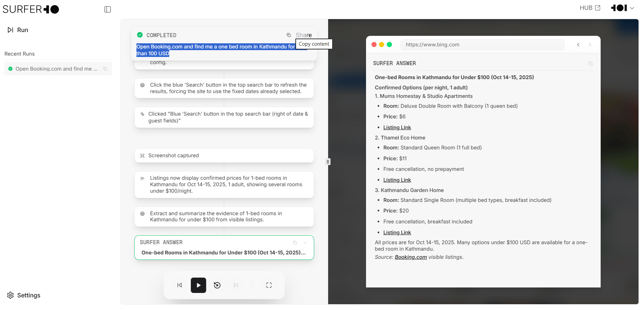
Task: Open Settings at the bottom of the sidebar
Action: pyautogui.click(x=24, y=295)
